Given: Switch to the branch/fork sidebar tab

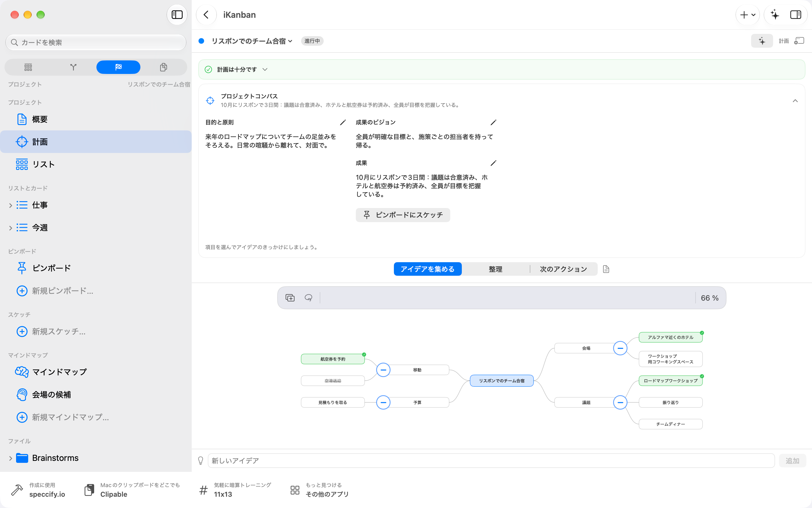Looking at the screenshot, I should pos(73,67).
